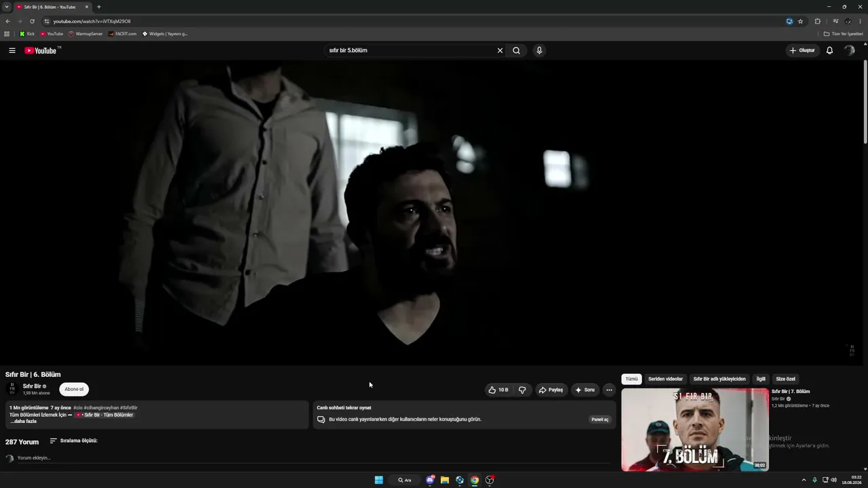Click the page vertical scrollbar
Screen dimensions: 868x488
[865, 102]
